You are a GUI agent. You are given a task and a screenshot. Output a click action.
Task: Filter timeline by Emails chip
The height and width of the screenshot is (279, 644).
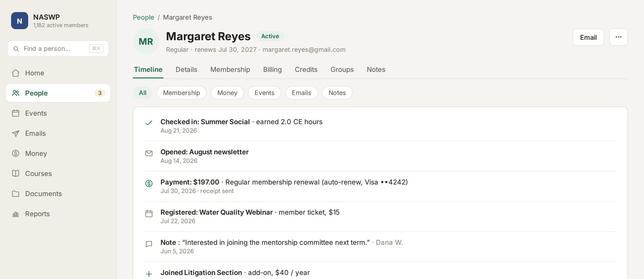[301, 93]
